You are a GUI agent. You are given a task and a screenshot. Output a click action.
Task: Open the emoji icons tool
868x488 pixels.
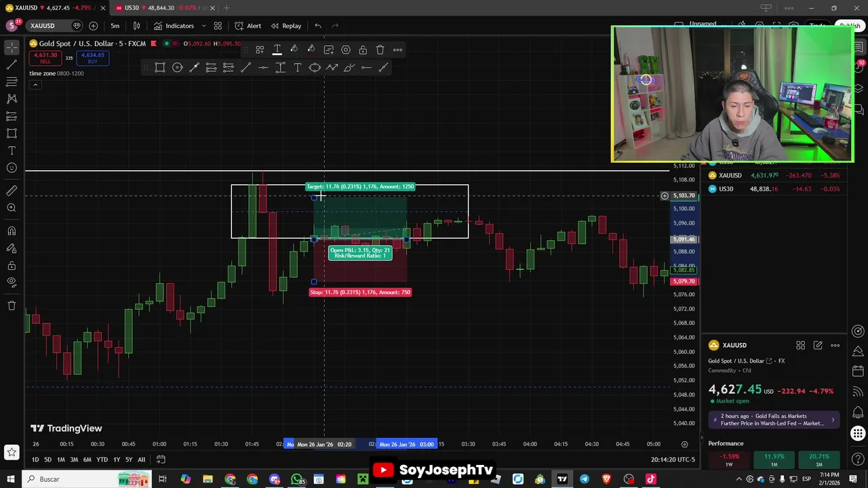pyautogui.click(x=12, y=168)
